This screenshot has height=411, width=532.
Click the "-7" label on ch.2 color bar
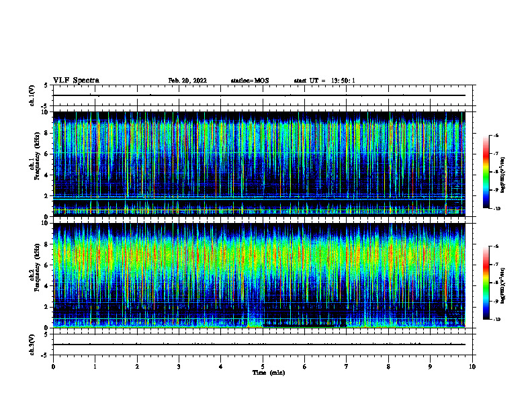point(496,265)
